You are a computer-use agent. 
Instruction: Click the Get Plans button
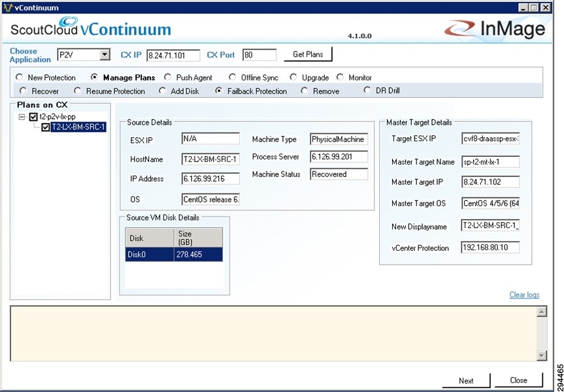pos(308,54)
